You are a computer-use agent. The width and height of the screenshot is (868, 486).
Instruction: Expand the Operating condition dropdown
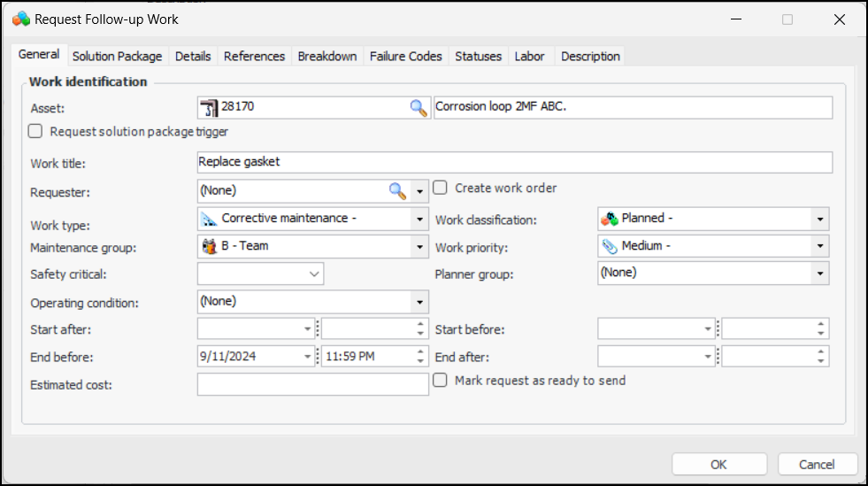pos(419,302)
